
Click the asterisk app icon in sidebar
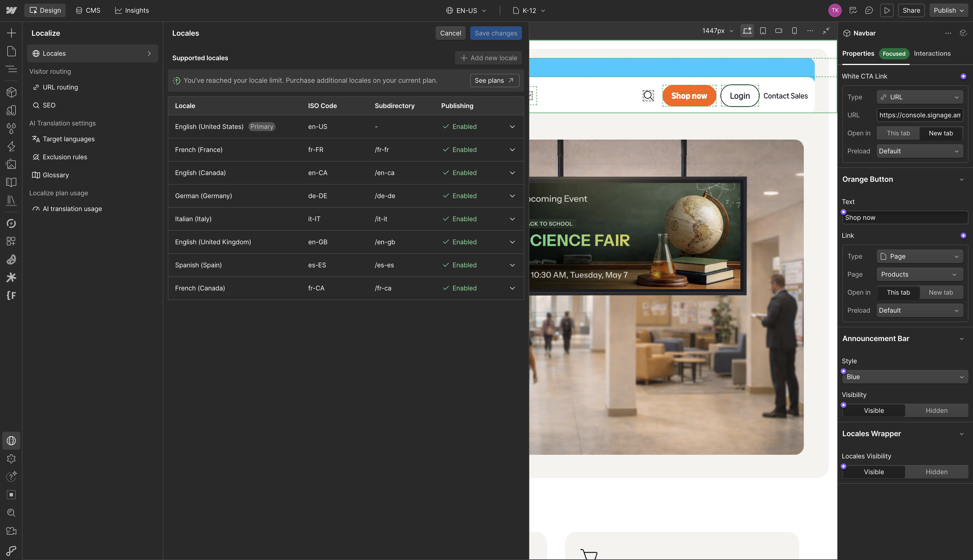[11, 277]
